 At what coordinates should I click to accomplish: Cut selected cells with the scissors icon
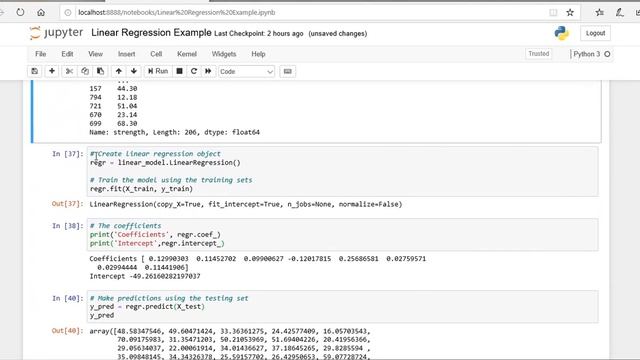tap(69, 71)
